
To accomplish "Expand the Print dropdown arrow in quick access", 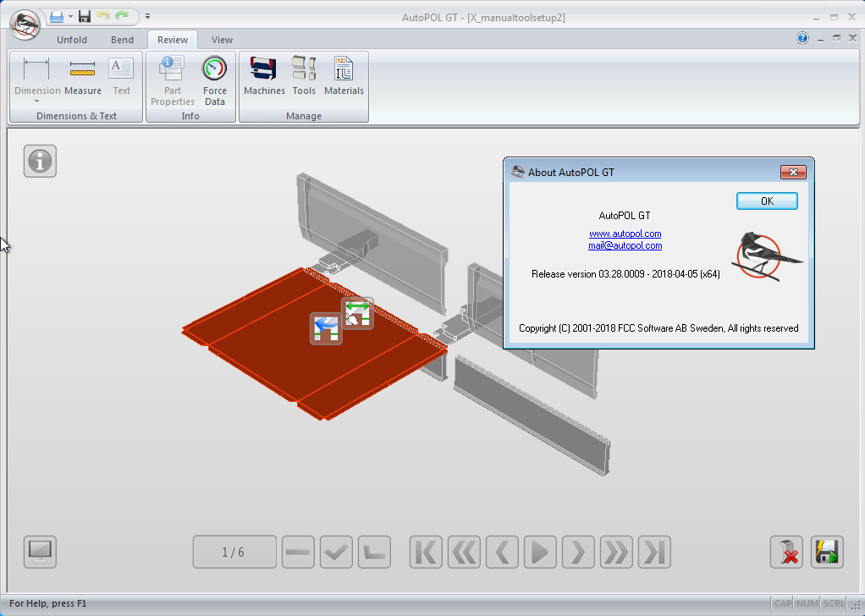I will [70, 16].
